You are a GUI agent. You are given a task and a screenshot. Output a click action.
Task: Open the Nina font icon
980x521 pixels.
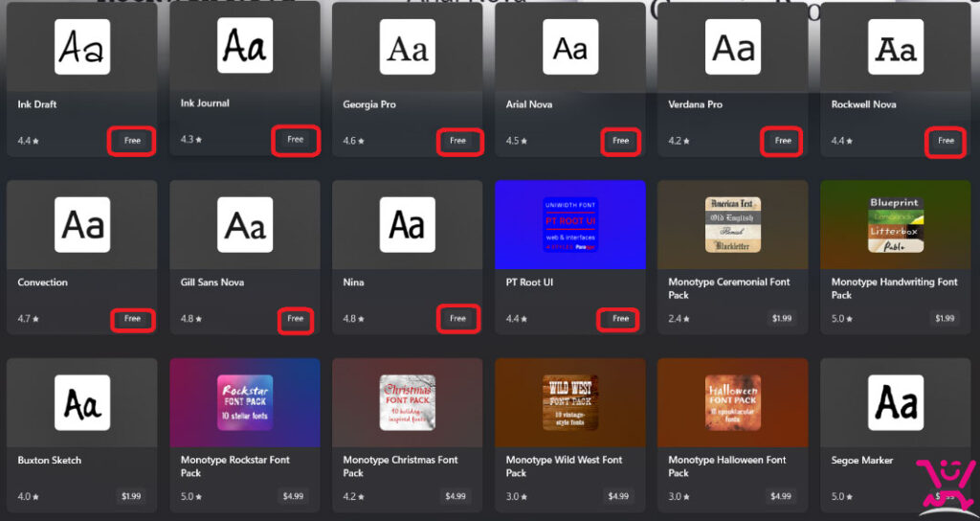point(408,225)
